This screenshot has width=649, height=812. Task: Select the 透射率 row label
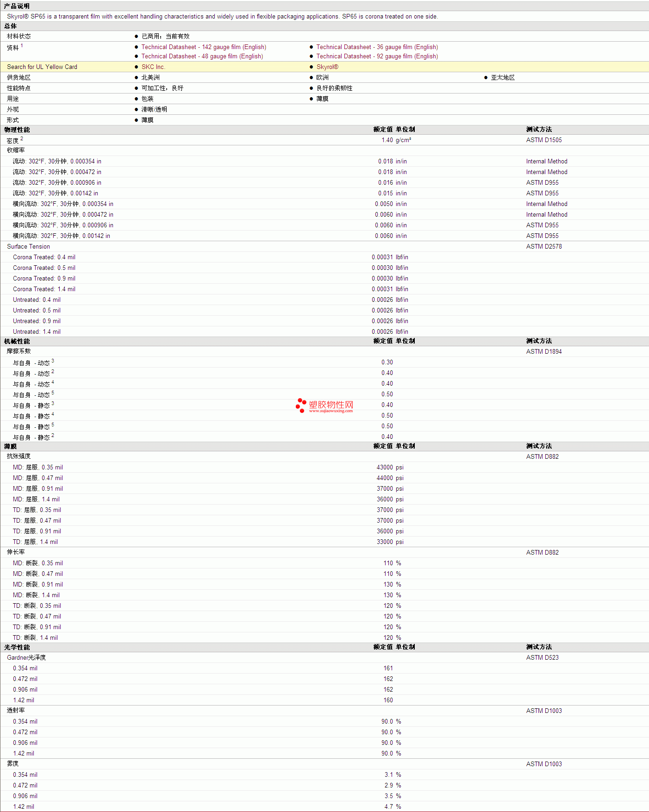click(x=16, y=710)
